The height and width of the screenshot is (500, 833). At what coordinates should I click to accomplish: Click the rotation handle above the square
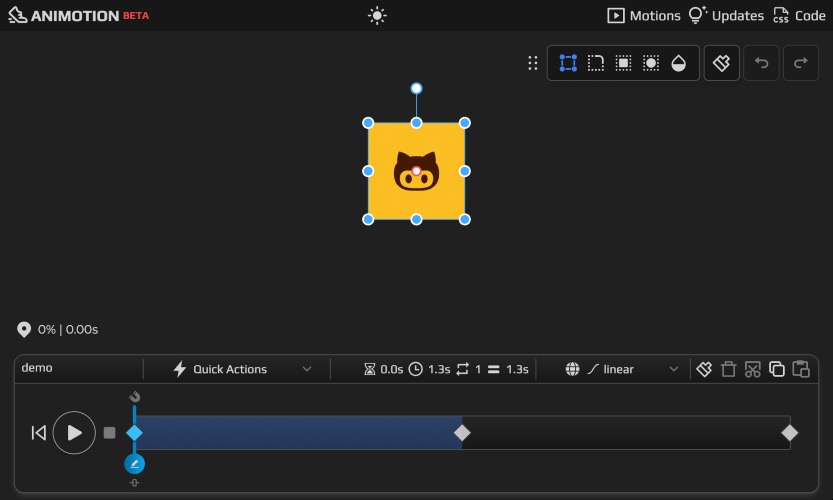[416, 88]
